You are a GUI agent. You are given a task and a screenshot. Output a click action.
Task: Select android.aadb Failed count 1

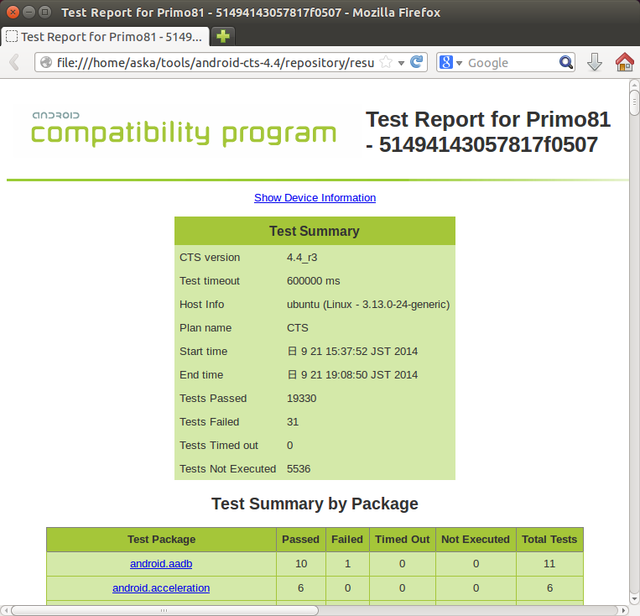click(347, 564)
